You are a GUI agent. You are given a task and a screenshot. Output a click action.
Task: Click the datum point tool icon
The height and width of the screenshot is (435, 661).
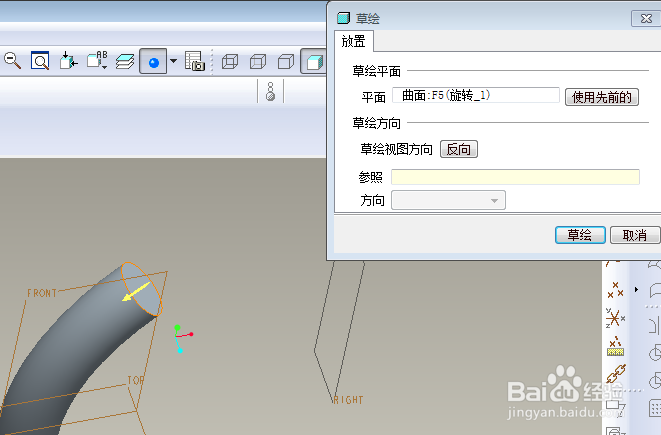(615, 290)
